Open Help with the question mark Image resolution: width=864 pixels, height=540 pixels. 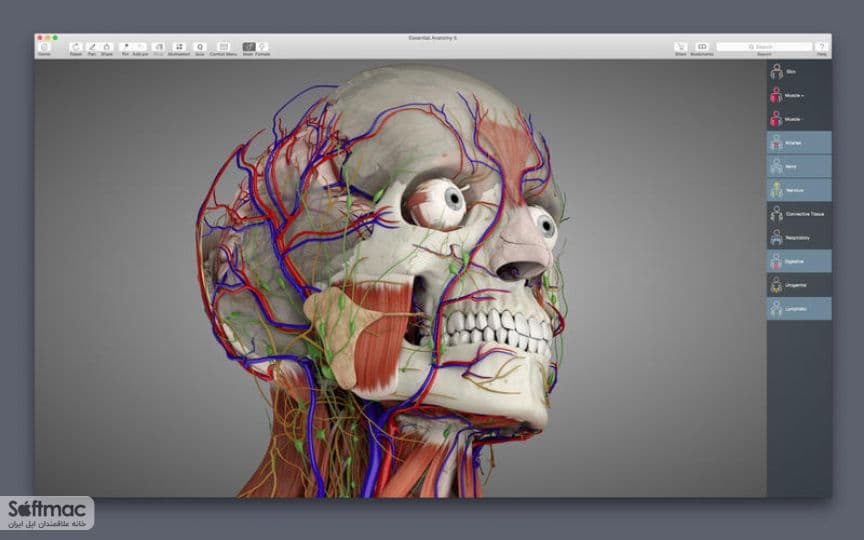(x=822, y=47)
